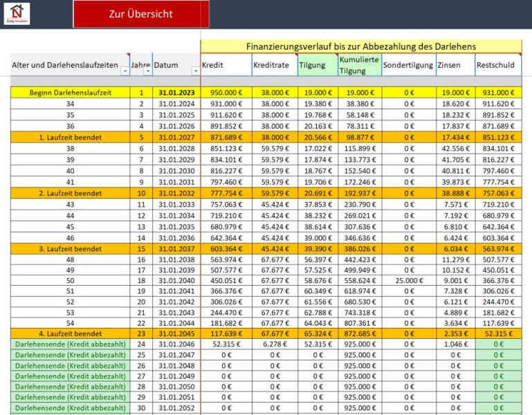Click Tilgung value 52.315 € in year 24
The image size is (532, 415).
318,344
